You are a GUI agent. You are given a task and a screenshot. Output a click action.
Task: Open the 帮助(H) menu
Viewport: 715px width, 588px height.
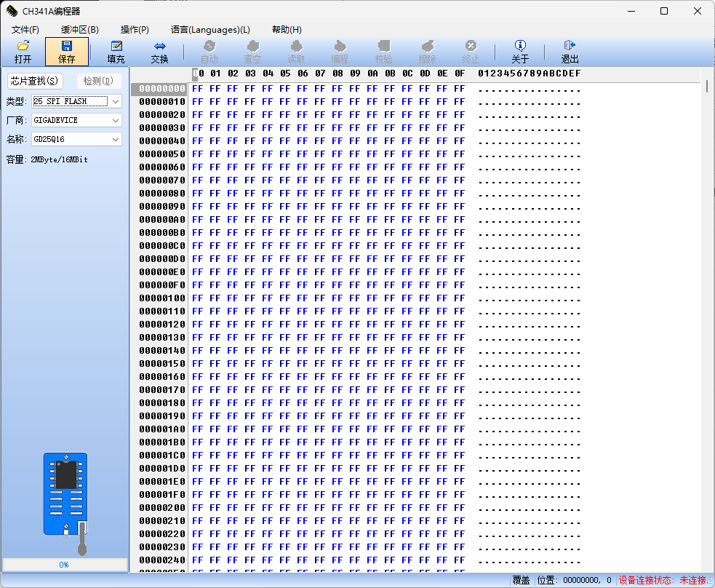coord(287,30)
